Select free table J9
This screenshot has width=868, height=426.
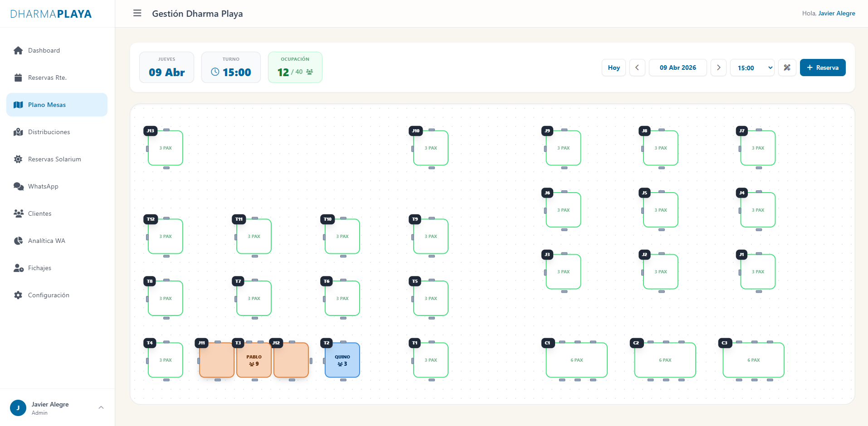[x=563, y=148]
